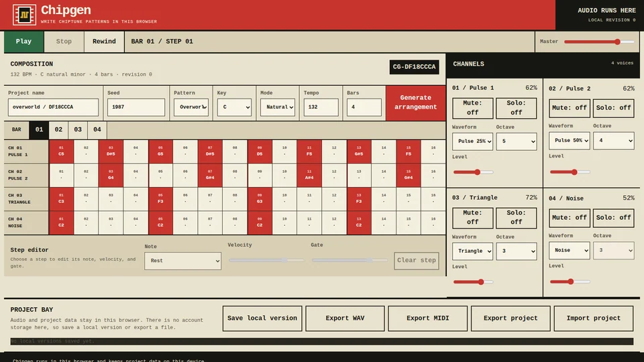Click Import project

point(594,318)
